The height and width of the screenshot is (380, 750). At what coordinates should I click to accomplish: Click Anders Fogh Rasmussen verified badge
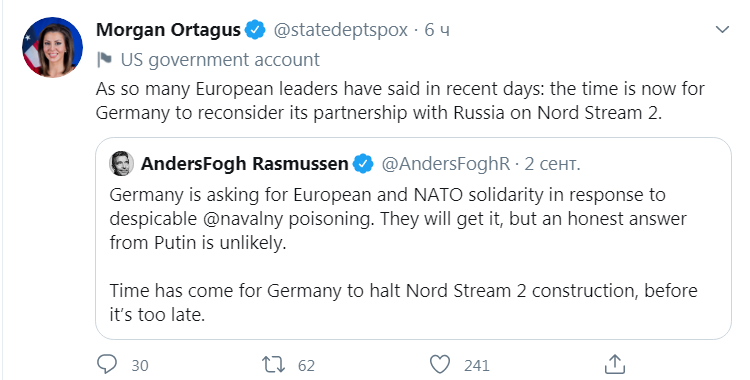click(363, 164)
